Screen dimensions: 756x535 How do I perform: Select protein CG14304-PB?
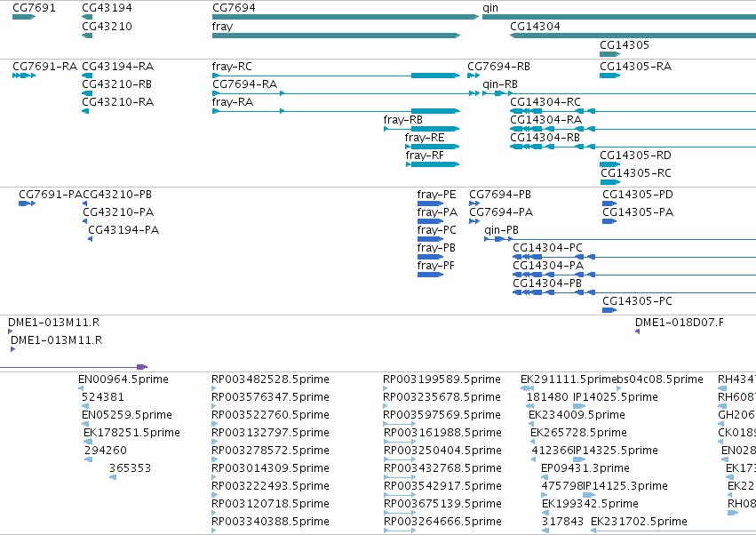[x=547, y=283]
